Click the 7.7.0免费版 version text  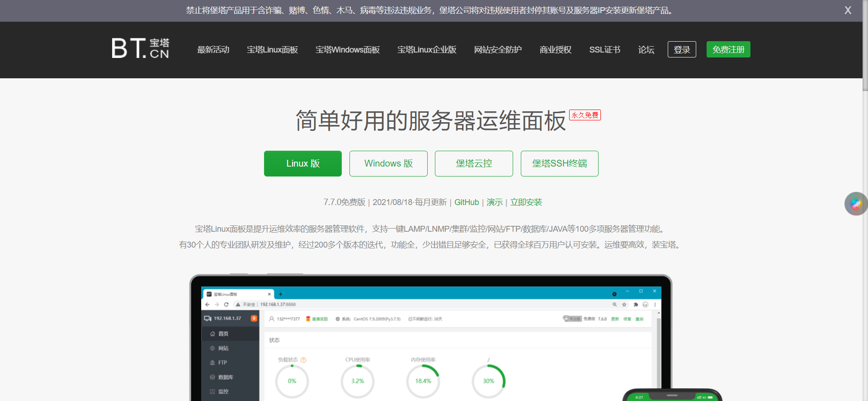(344, 202)
